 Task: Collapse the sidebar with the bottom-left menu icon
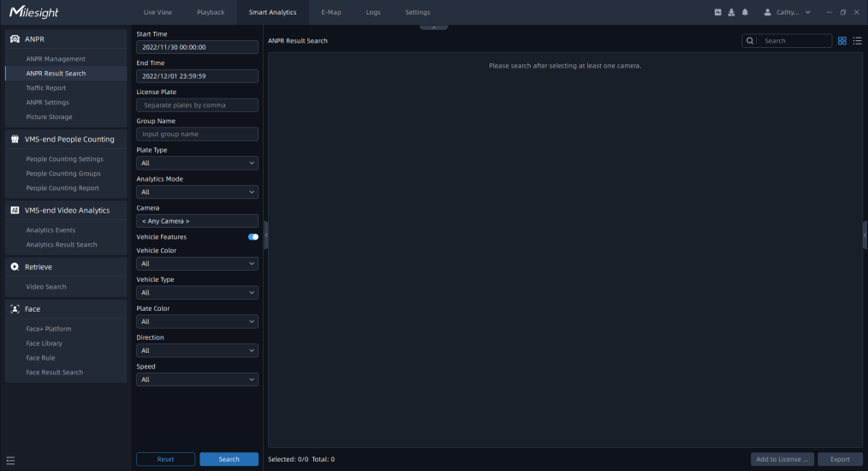pos(10,461)
